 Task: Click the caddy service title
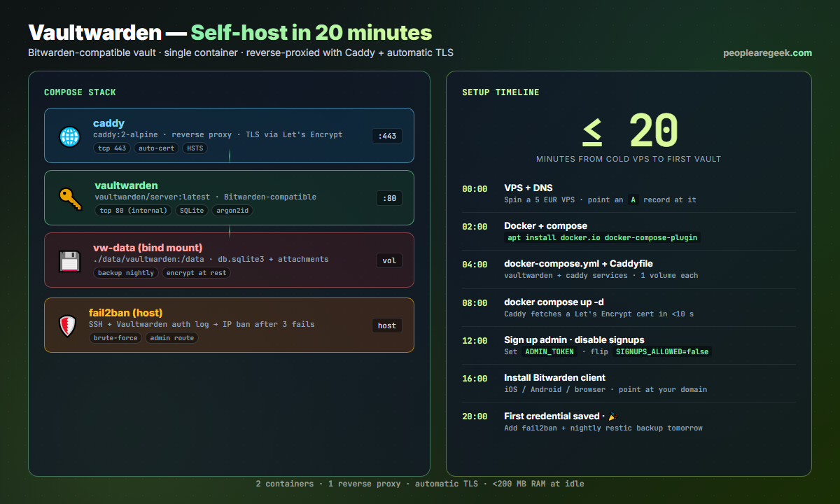(x=108, y=123)
